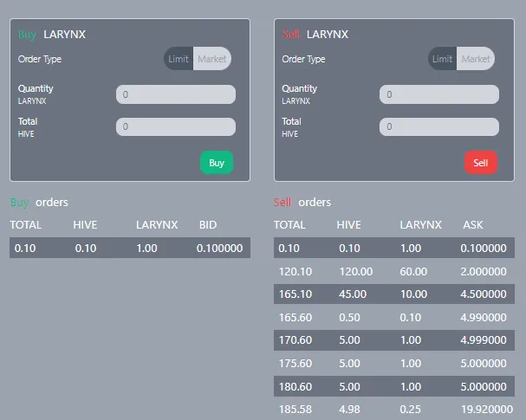Click LARYNX column header in Buy orders
526x420 pixels.
[157, 224]
